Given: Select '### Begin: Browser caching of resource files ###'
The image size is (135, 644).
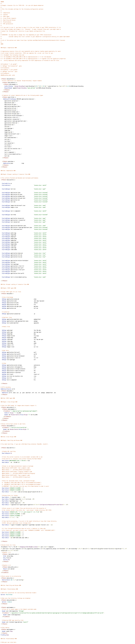Looking at the screenshot, I should click(15, 174).
